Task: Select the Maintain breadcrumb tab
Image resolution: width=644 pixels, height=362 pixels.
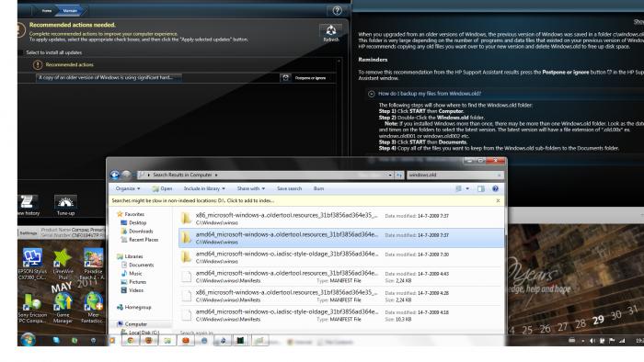Action: (70, 11)
